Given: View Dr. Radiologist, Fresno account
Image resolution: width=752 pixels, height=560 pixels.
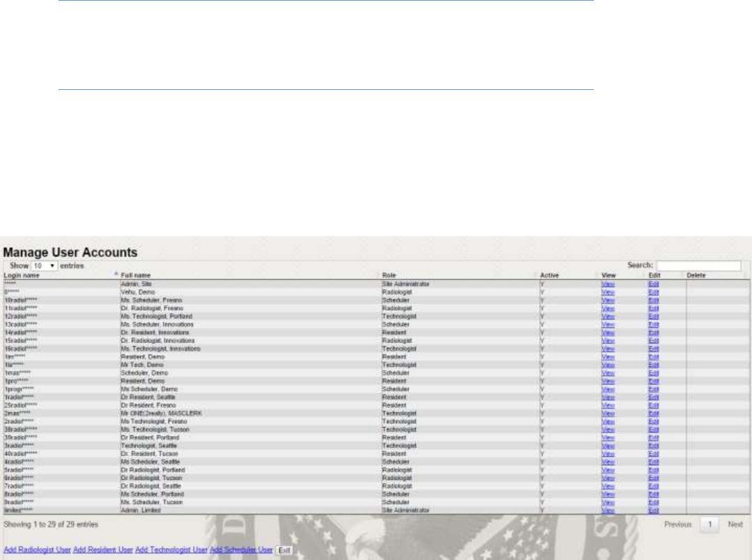Looking at the screenshot, I should tap(608, 309).
